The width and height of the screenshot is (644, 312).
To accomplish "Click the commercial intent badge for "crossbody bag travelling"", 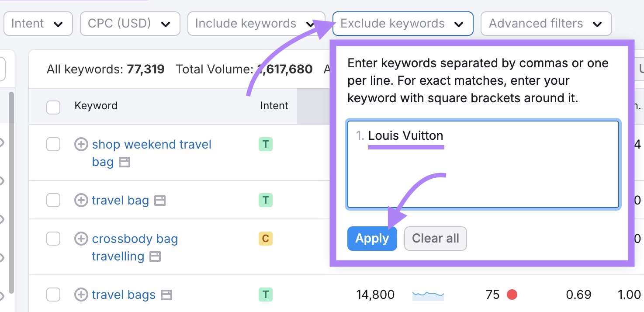I will click(265, 239).
